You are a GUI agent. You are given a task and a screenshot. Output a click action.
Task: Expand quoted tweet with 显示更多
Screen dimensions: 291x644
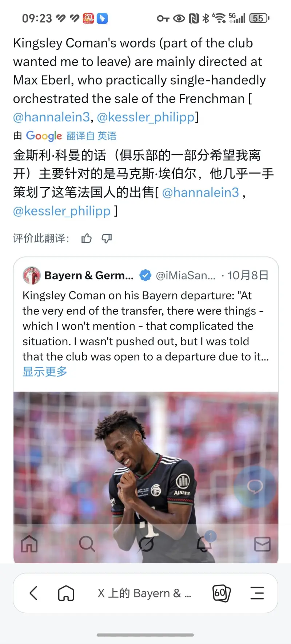point(45,371)
